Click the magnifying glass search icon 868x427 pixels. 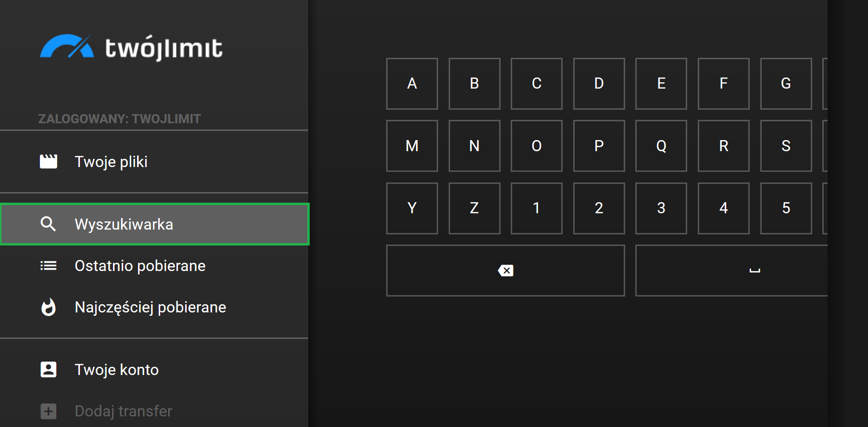[48, 224]
